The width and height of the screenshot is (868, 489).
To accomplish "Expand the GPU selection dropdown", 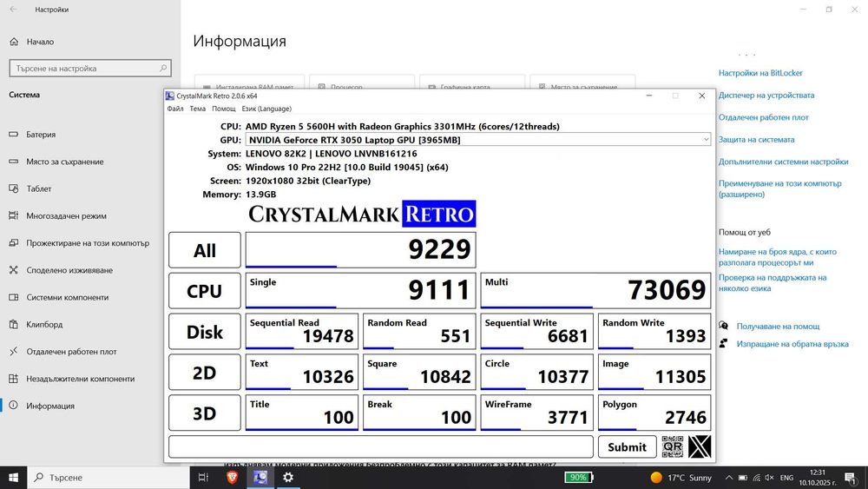I will [706, 139].
